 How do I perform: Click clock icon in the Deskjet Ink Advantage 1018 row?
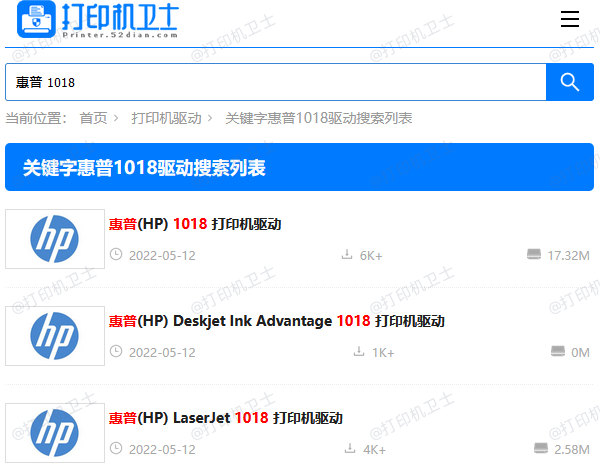pyautogui.click(x=116, y=351)
